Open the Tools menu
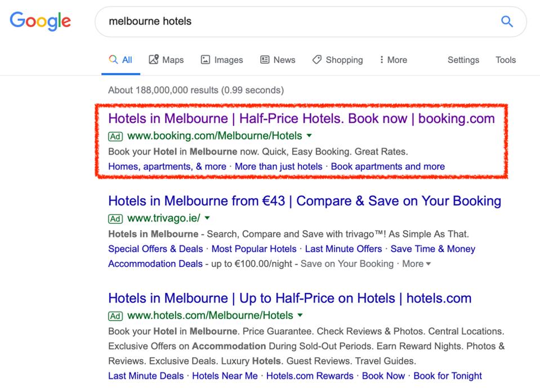The image size is (540, 392). 505,60
